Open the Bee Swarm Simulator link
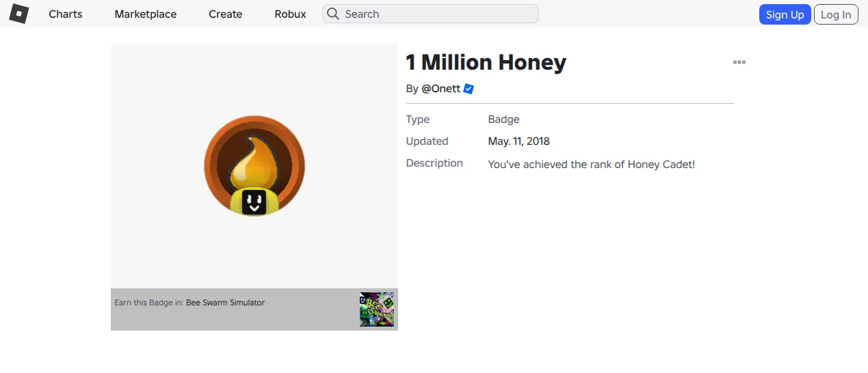Image resolution: width=868 pixels, height=373 pixels. tap(225, 303)
